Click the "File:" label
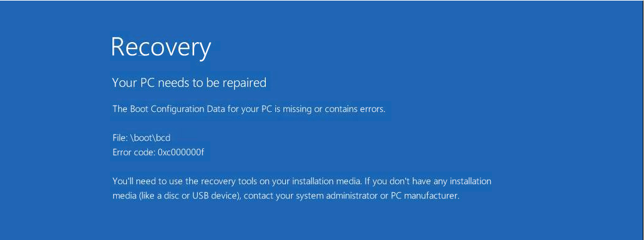 (119, 138)
